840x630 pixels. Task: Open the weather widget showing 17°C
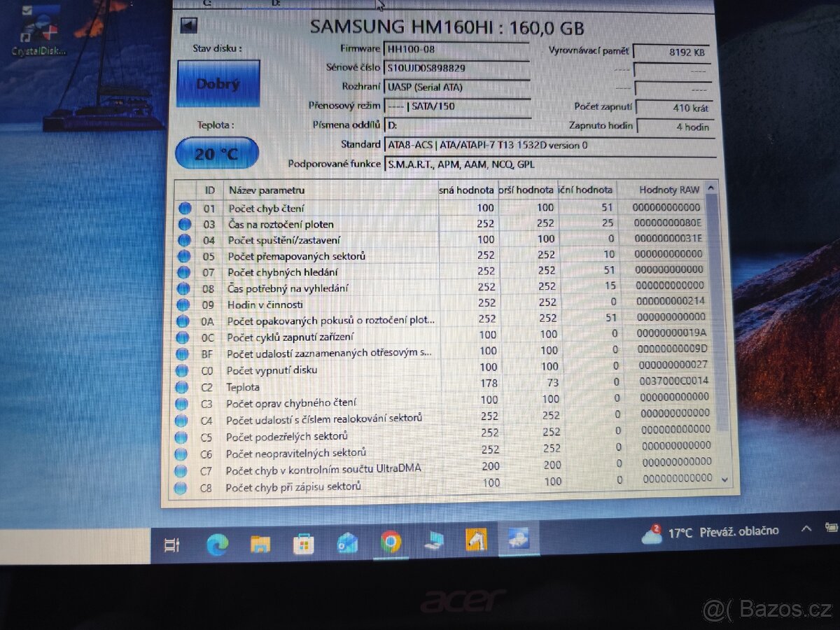[710, 533]
